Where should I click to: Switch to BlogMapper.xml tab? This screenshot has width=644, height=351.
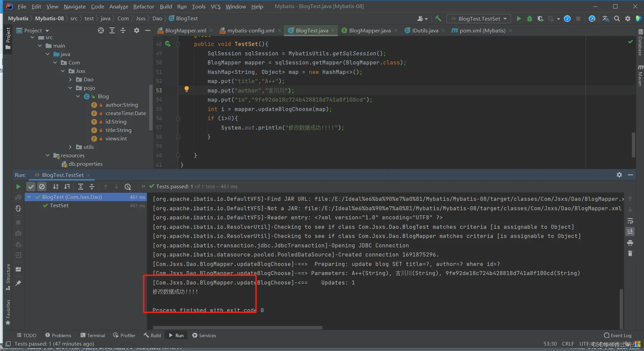pos(185,30)
